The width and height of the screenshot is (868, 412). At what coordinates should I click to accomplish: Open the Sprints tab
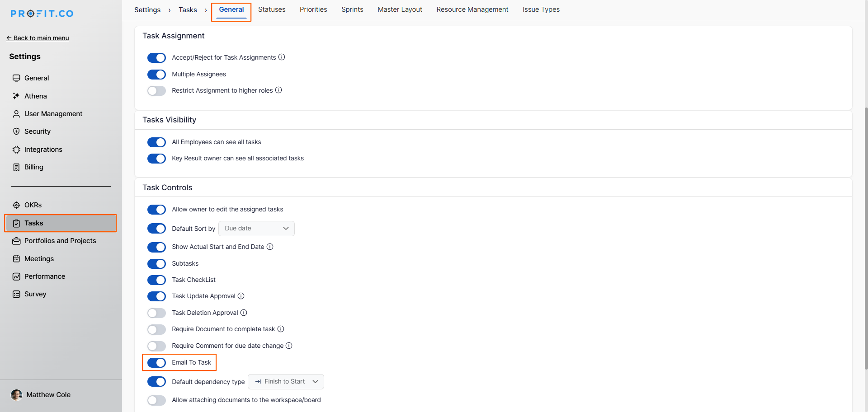[x=352, y=9]
